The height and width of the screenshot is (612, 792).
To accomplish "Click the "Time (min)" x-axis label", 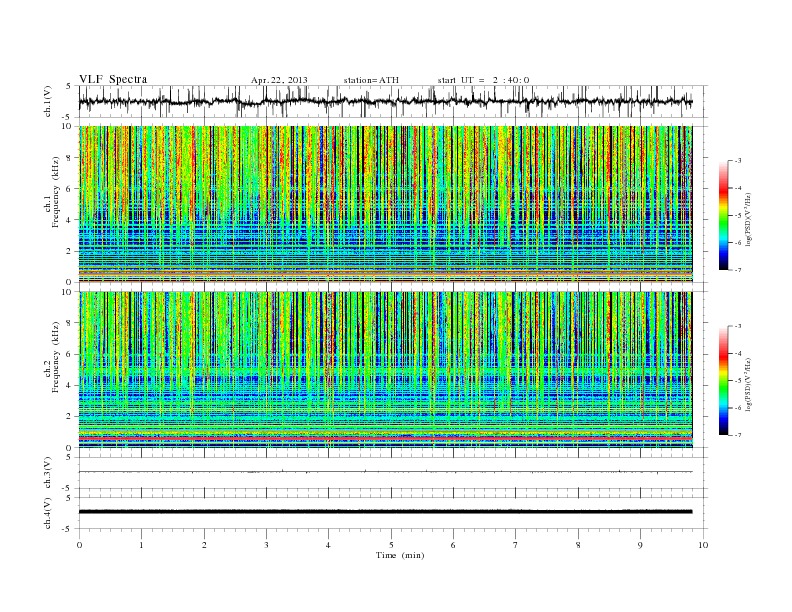I will click(x=400, y=555).
